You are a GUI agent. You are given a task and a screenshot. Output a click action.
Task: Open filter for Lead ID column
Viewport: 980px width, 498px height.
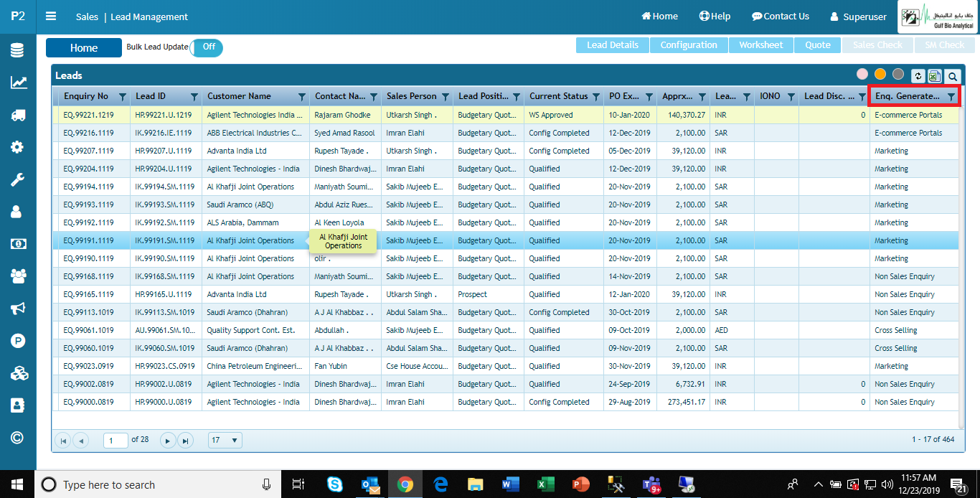pos(194,96)
